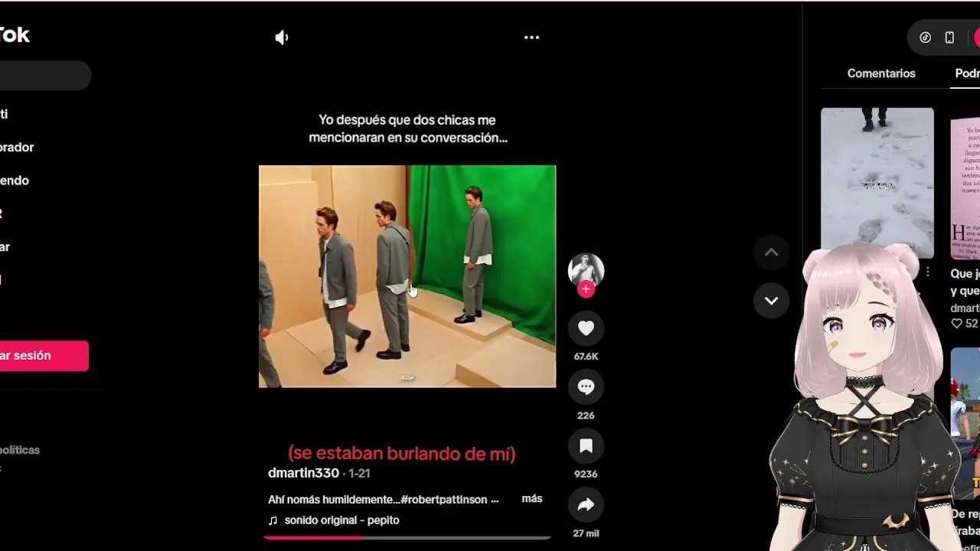The height and width of the screenshot is (551, 980).
Task: Click the coins icon in the top bar
Action: 925,37
